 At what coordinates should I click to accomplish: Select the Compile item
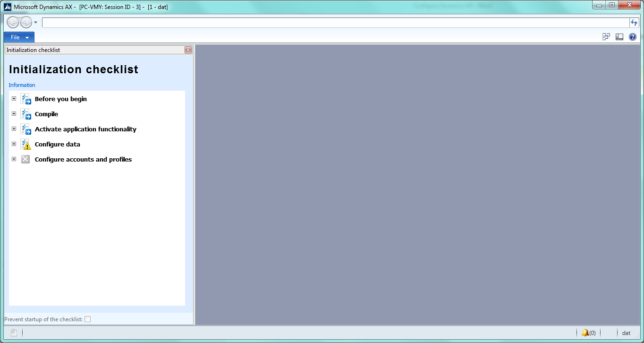pos(46,114)
